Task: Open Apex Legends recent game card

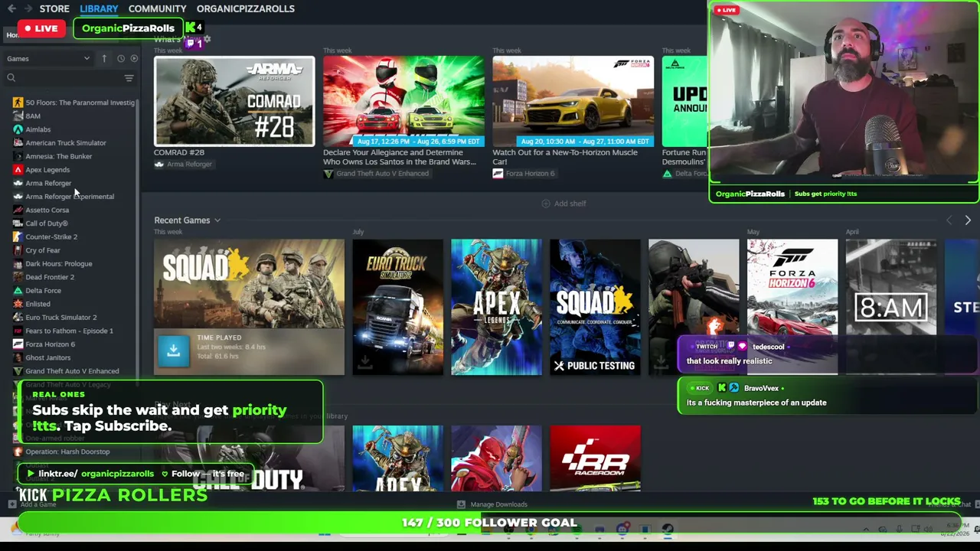Action: pos(496,307)
